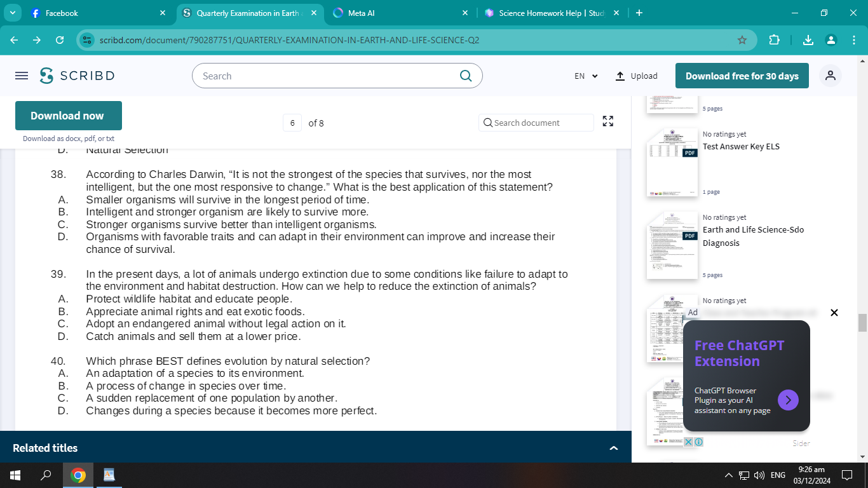The width and height of the screenshot is (868, 488).
Task: Click the Upload button
Action: pyautogui.click(x=637, y=76)
